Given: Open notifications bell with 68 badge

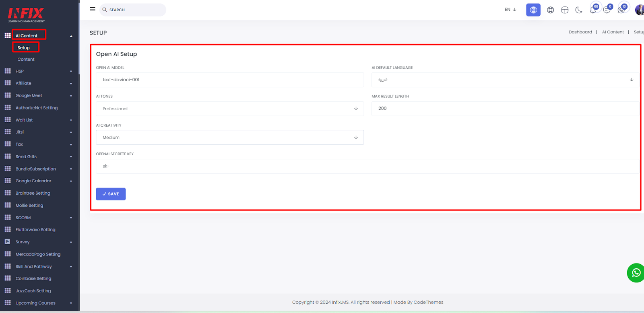Looking at the screenshot, I should coord(593,10).
